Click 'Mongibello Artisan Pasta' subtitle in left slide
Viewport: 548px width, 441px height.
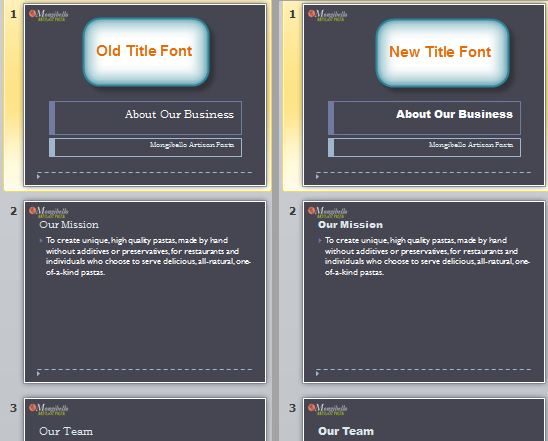click(x=192, y=145)
